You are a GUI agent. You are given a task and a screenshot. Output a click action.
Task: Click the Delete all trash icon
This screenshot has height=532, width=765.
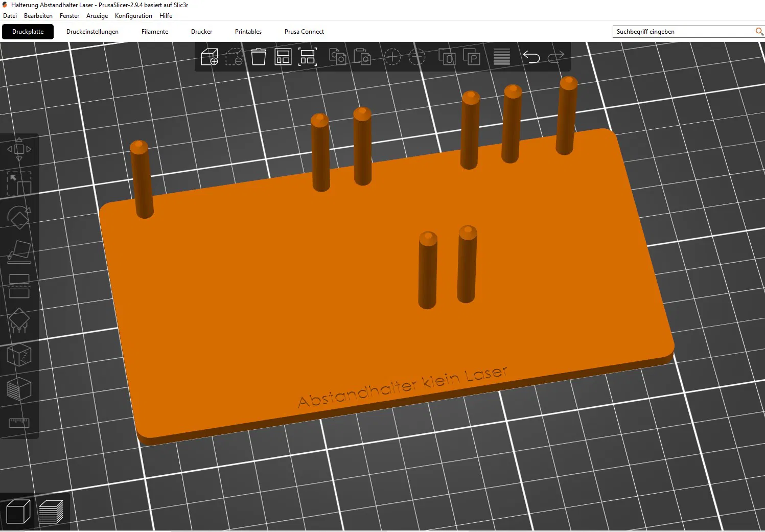coord(259,57)
